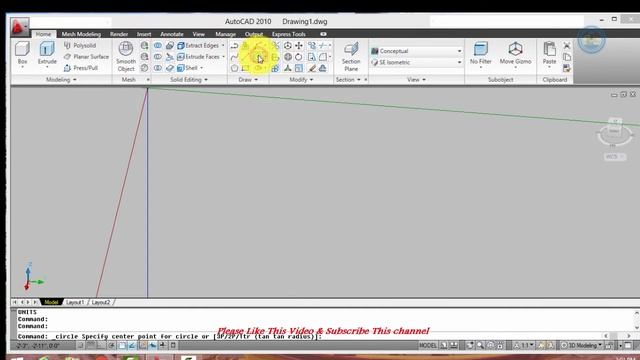Activate the Press/Pull tool
640x360 pixels.
81,68
